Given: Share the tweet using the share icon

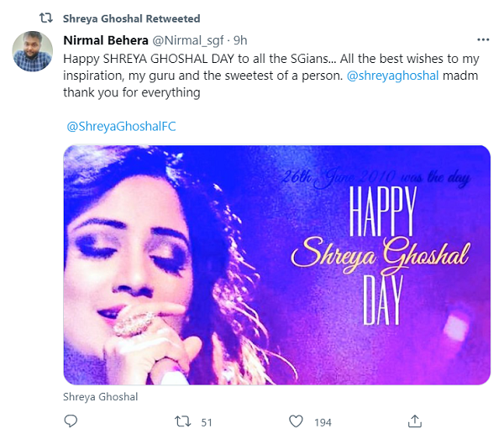Looking at the screenshot, I should tap(414, 421).
